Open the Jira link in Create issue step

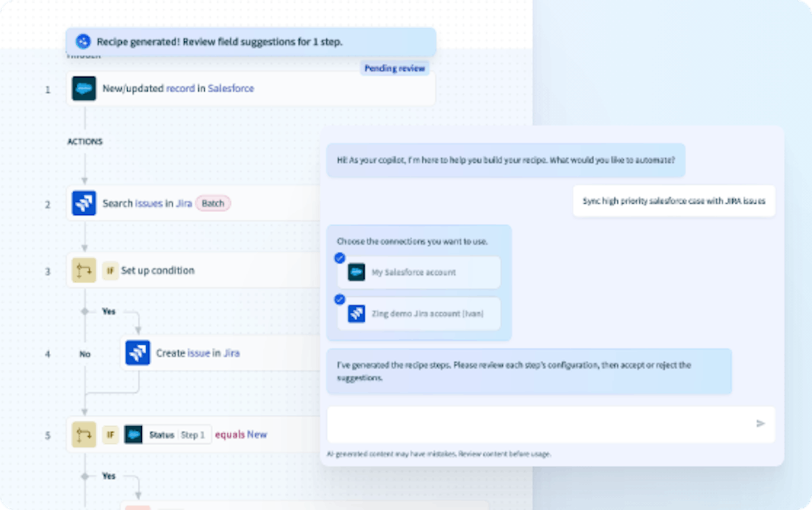[232, 353]
